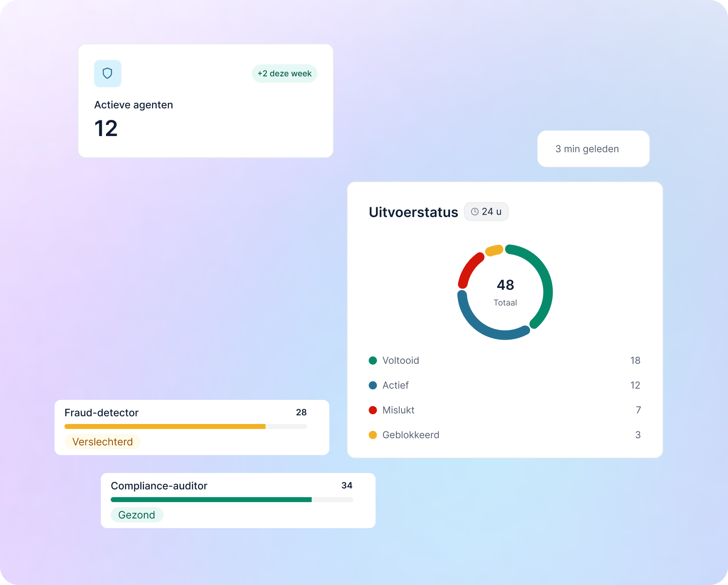Click the Compliance-auditor progress bar
728x585 pixels.
(232, 500)
